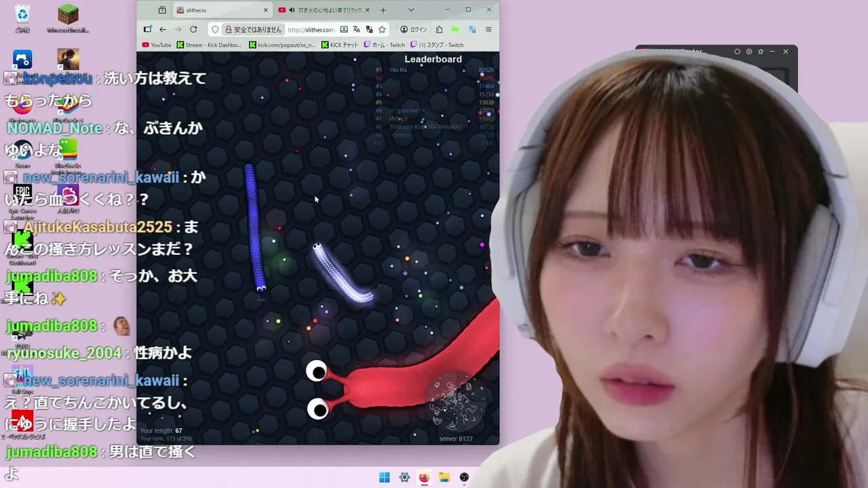Open the Firefox hamburger menu
Screen dimensions: 868x488
(488, 29)
